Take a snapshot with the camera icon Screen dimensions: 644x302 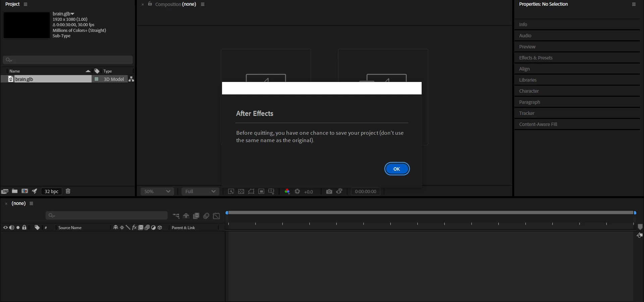pyautogui.click(x=329, y=191)
